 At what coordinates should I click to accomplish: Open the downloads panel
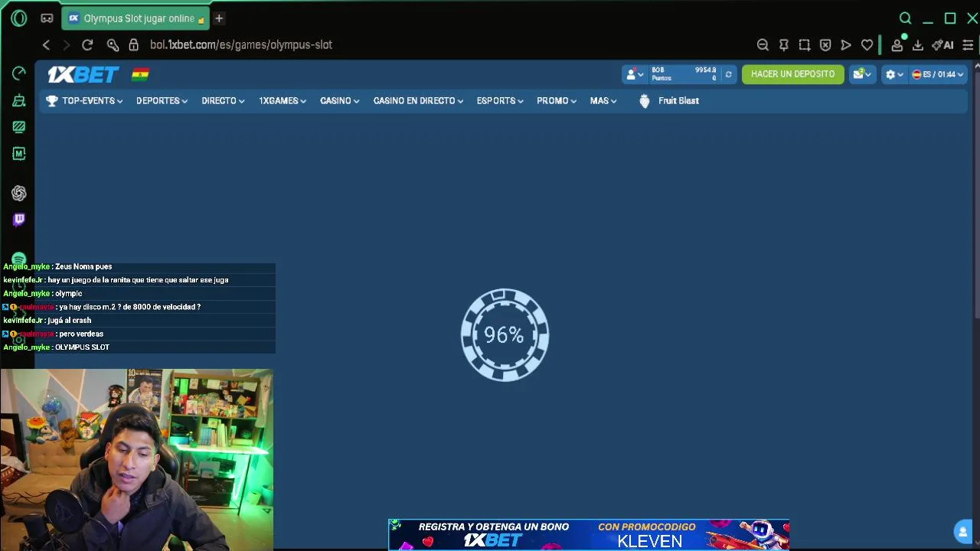click(917, 45)
